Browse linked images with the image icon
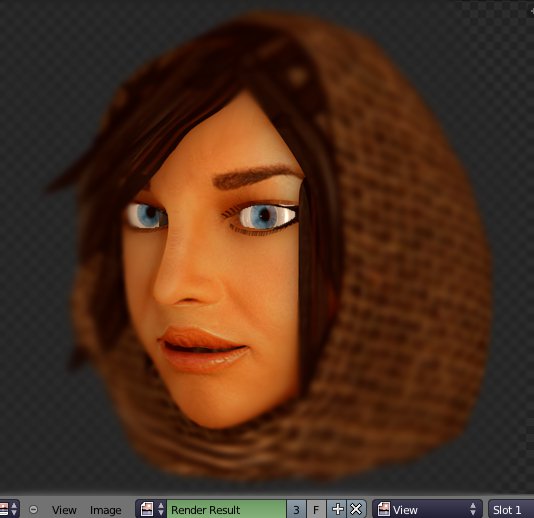The width and height of the screenshot is (534, 518). click(x=151, y=509)
